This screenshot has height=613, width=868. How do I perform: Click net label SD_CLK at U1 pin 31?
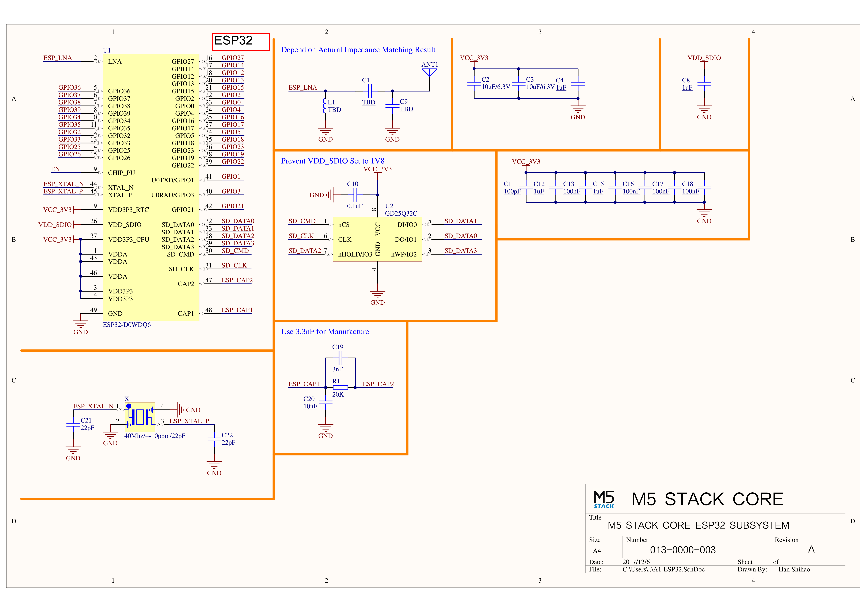coord(234,265)
